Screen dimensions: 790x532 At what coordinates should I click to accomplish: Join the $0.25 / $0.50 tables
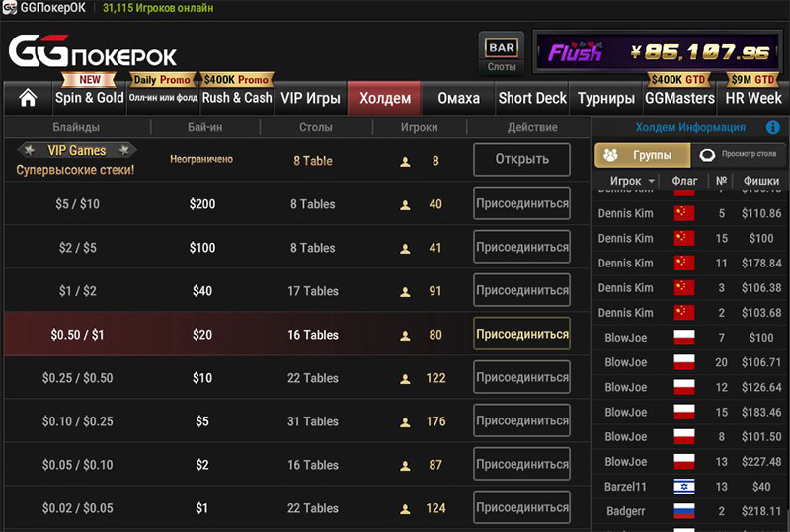coord(521,377)
